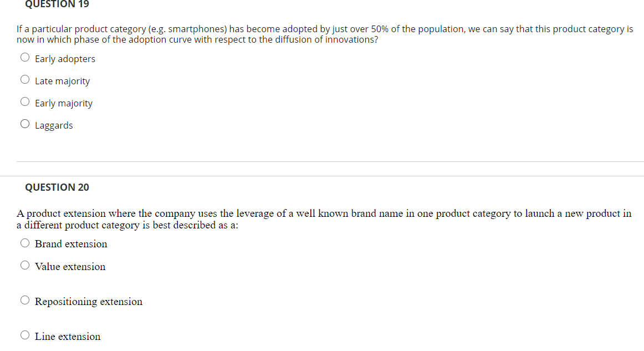
Task: Select the Early adopters radio button
Action: click(x=25, y=57)
